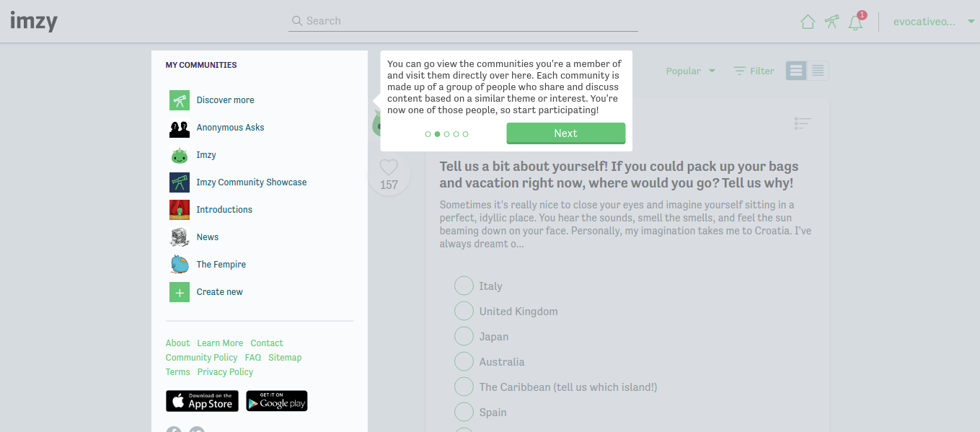This screenshot has height=432, width=980.
Task: Open the Contact link
Action: click(x=267, y=343)
